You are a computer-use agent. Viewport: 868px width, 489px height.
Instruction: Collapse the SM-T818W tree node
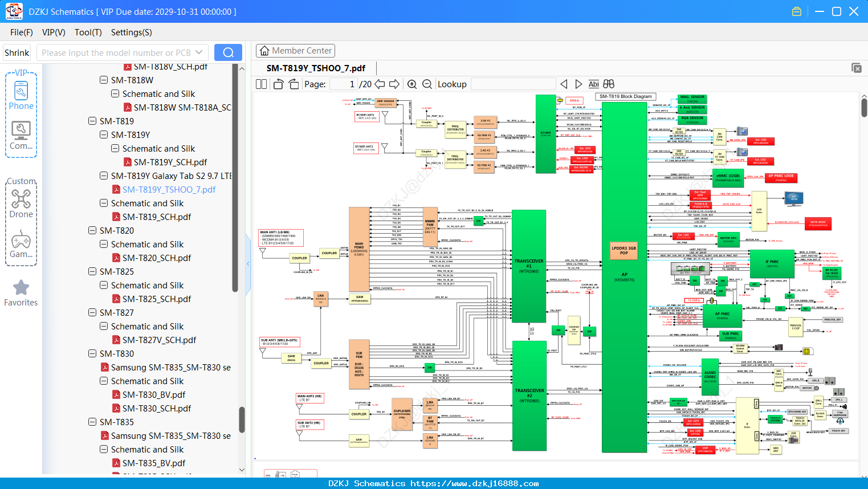[104, 80]
